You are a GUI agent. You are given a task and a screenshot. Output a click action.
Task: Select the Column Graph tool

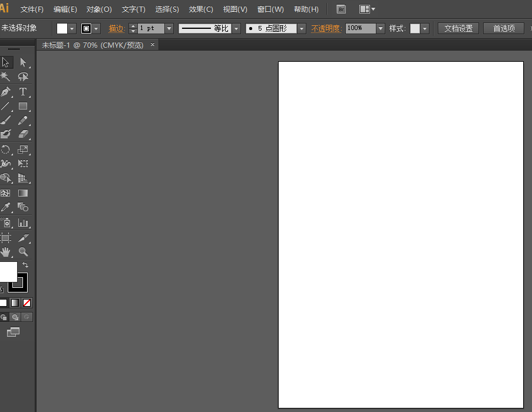(x=23, y=222)
